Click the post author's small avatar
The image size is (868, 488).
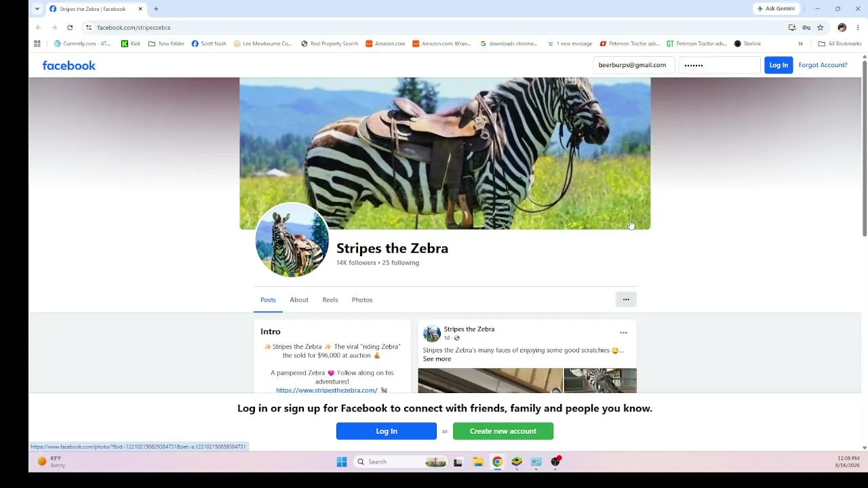[x=432, y=333]
